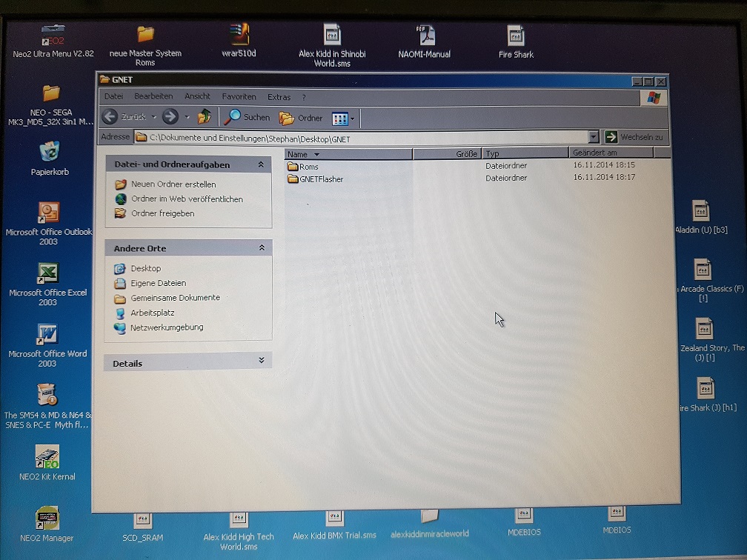Select the wrar510d desktop icon
Image resolution: width=747 pixels, height=560 pixels.
pos(239,41)
